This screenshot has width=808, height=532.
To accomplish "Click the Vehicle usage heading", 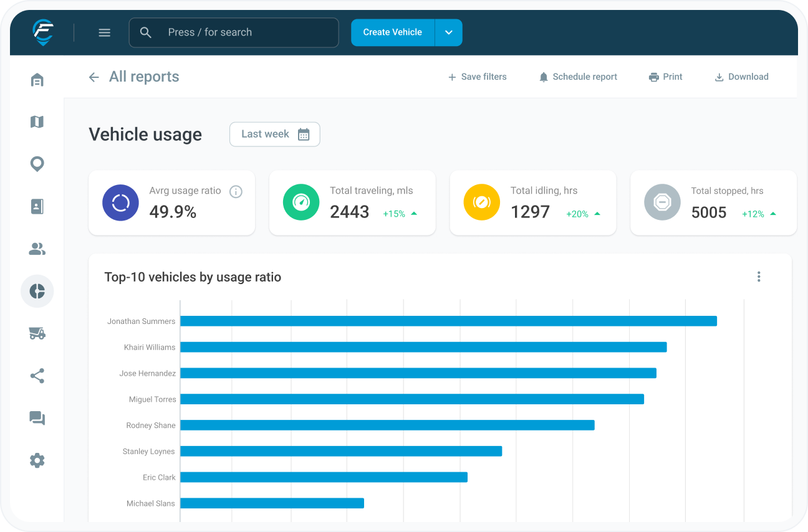I will tap(145, 135).
